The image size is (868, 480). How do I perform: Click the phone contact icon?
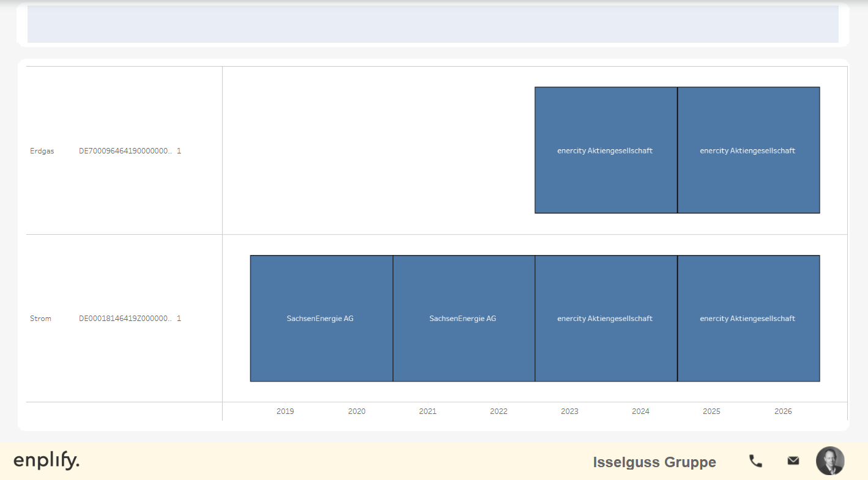[755, 461]
